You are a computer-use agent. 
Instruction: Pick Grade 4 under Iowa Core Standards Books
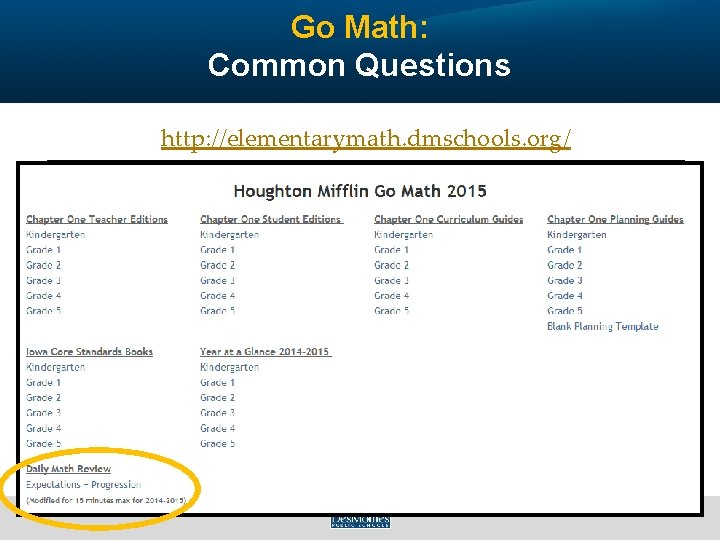pyautogui.click(x=44, y=428)
